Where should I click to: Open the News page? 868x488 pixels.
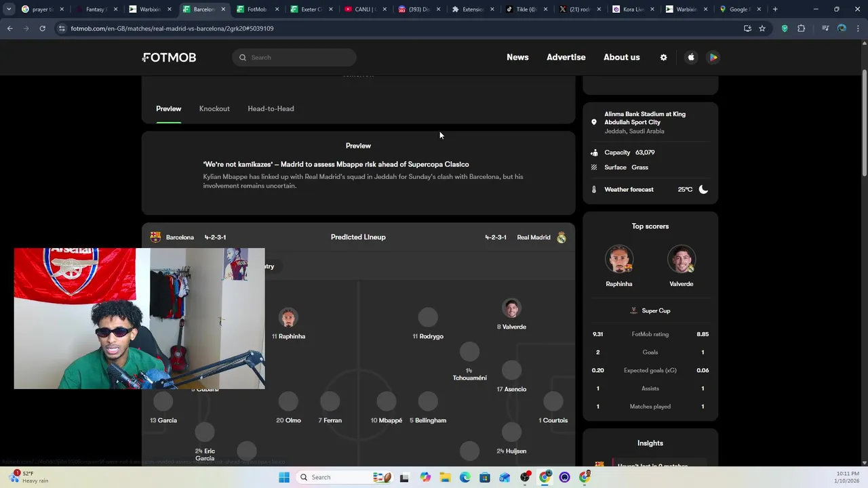[x=517, y=58]
